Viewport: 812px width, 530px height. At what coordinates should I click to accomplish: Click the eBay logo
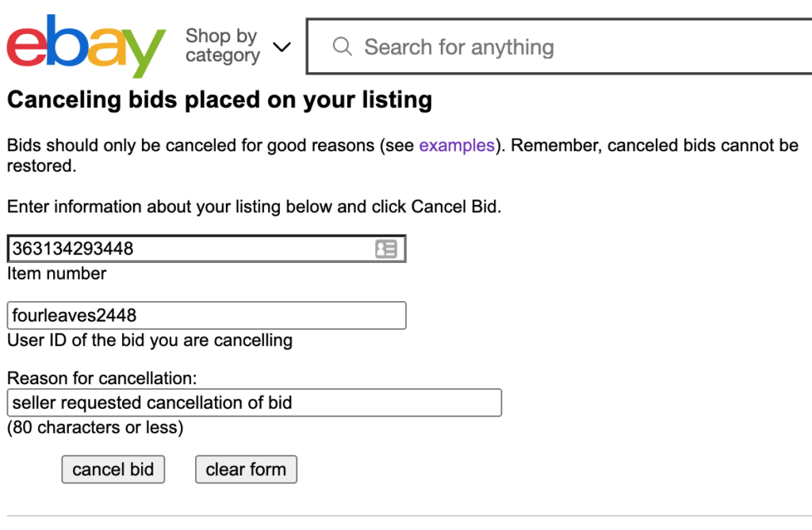86,47
